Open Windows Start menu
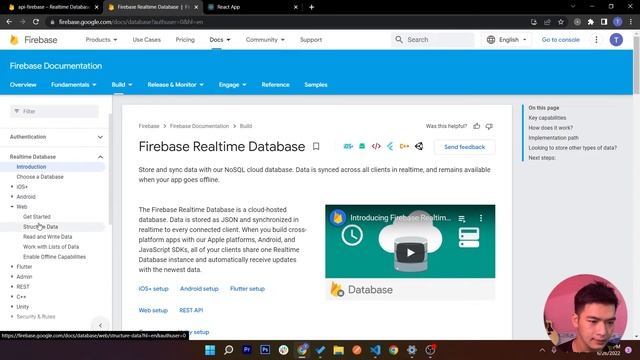The height and width of the screenshot is (360, 640). [210, 350]
